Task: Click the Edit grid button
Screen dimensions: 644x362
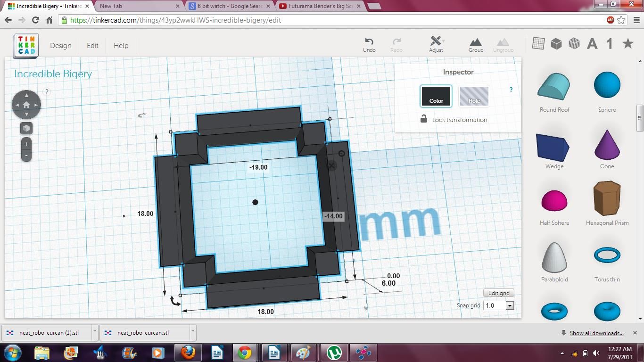Action: [x=498, y=293]
